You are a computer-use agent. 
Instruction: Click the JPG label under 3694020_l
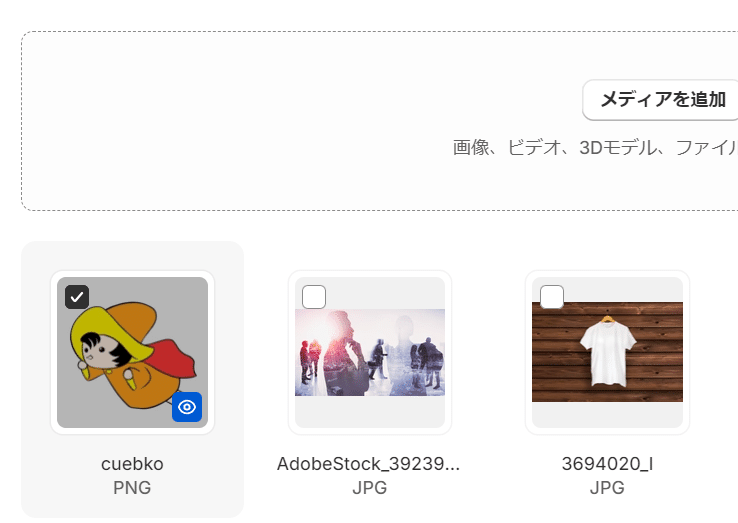tap(607, 488)
